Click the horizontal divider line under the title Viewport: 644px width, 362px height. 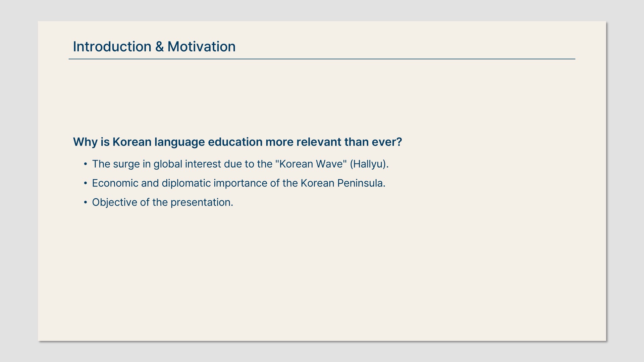[322, 59]
